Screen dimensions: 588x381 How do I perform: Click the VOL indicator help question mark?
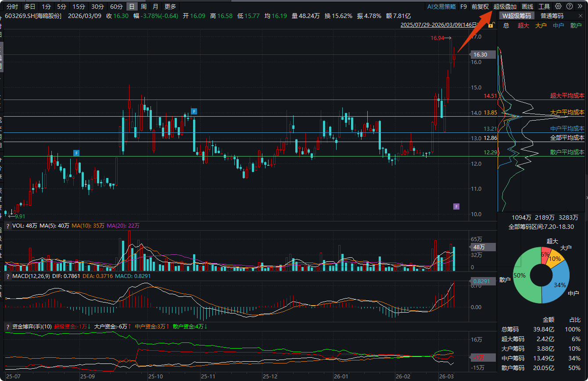[x=7, y=226]
